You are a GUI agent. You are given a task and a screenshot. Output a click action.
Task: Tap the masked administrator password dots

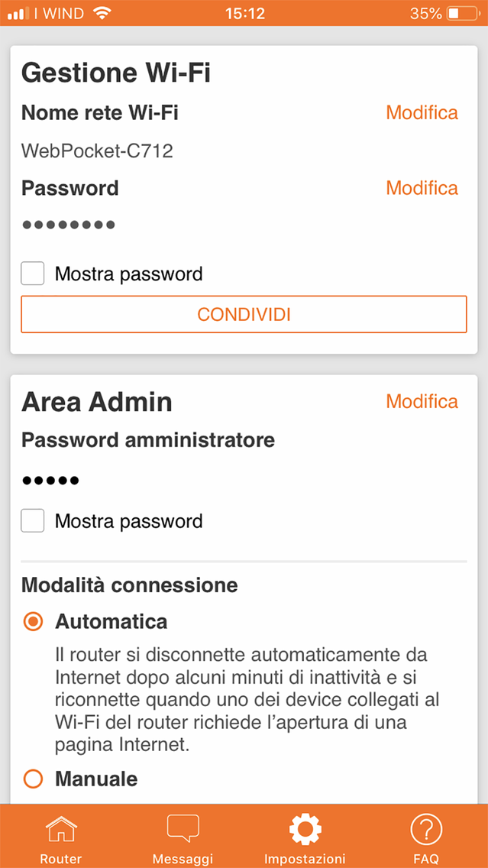tap(50, 481)
